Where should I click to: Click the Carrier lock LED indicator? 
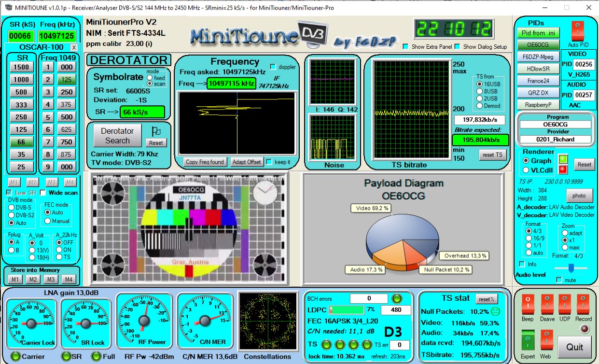15,356
